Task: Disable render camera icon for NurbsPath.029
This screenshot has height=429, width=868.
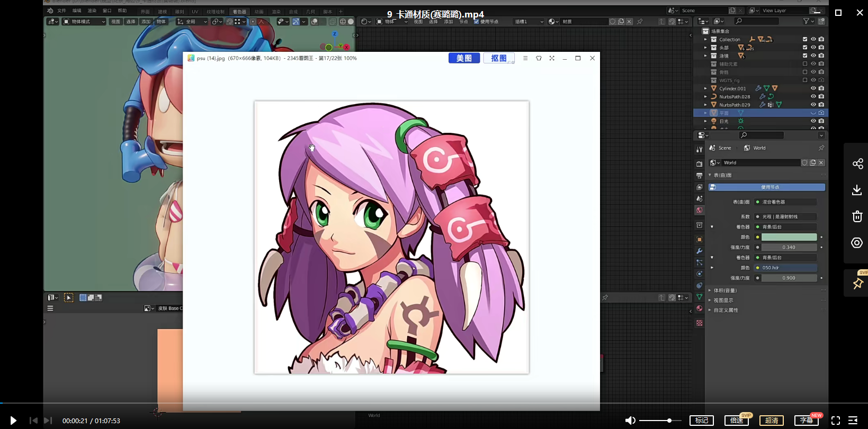Action: click(x=821, y=105)
